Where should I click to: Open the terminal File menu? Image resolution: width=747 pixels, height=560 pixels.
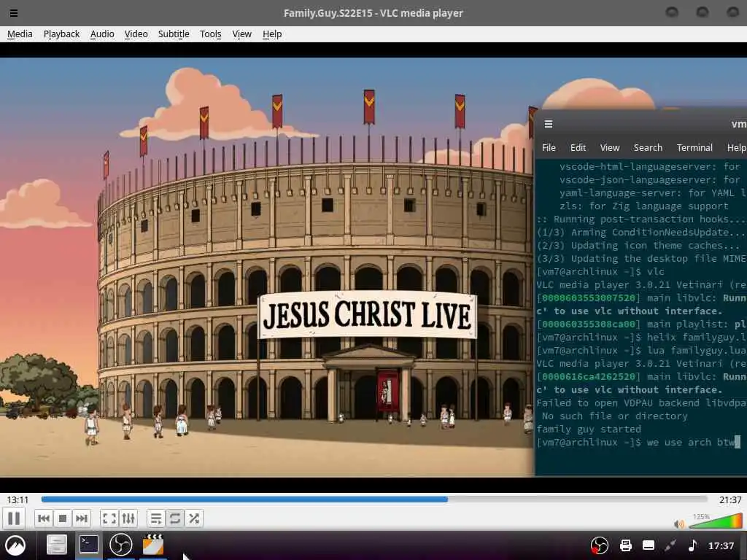pyautogui.click(x=549, y=147)
